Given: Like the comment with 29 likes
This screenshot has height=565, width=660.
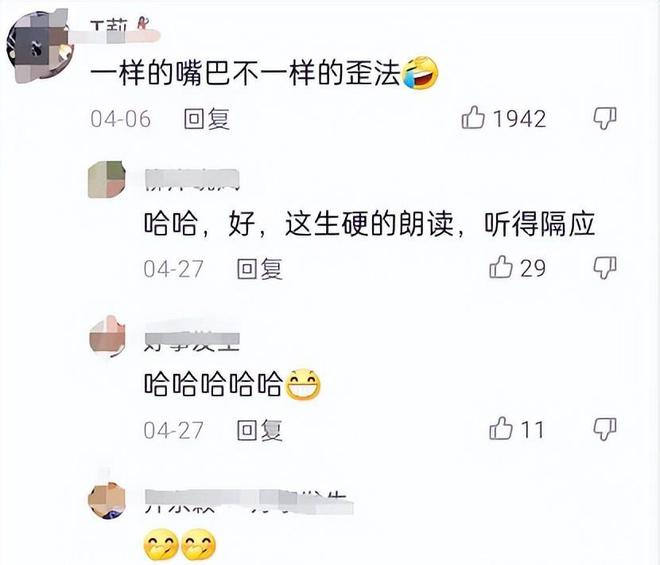Looking at the screenshot, I should 501,267.
